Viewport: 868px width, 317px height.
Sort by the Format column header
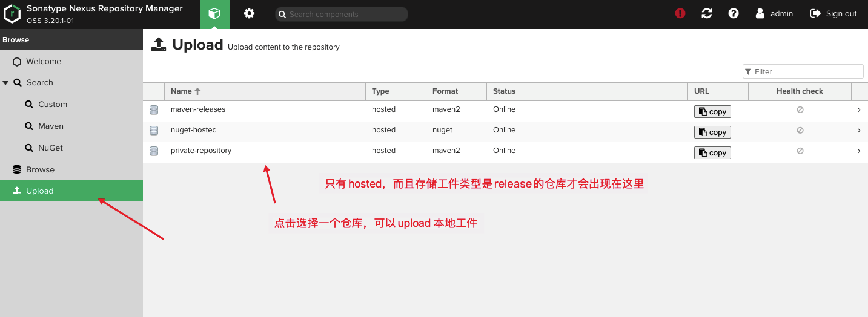pos(456,91)
